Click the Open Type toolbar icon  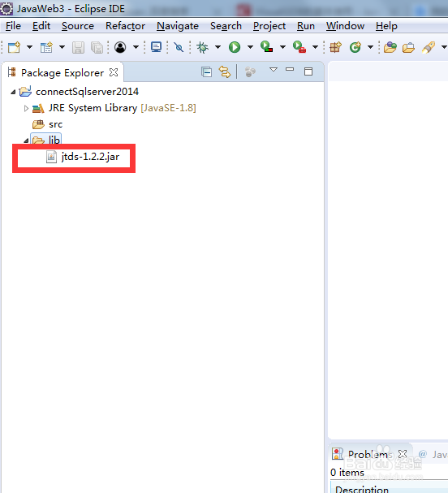390,47
